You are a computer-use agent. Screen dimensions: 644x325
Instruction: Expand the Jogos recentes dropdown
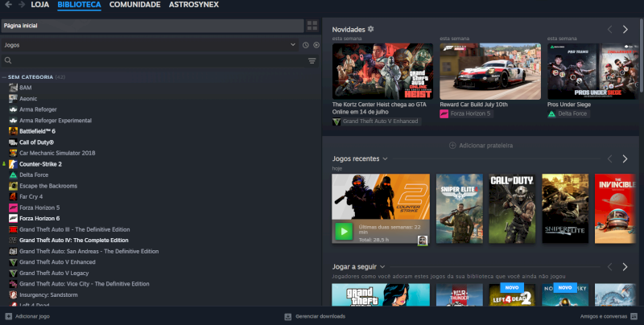point(385,158)
